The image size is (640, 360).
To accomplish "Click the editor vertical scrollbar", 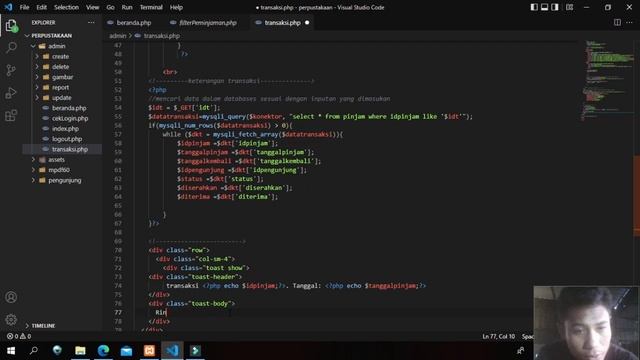I will point(637,195).
